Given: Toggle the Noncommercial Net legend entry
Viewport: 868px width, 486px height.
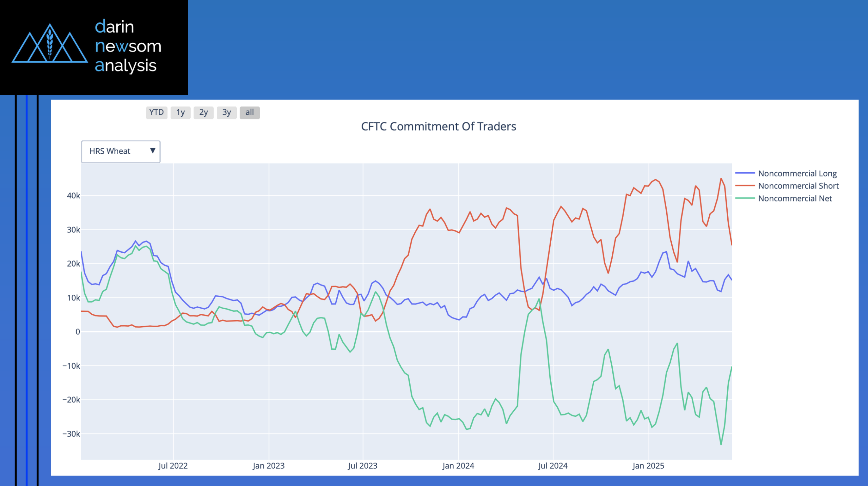Looking at the screenshot, I should (795, 198).
